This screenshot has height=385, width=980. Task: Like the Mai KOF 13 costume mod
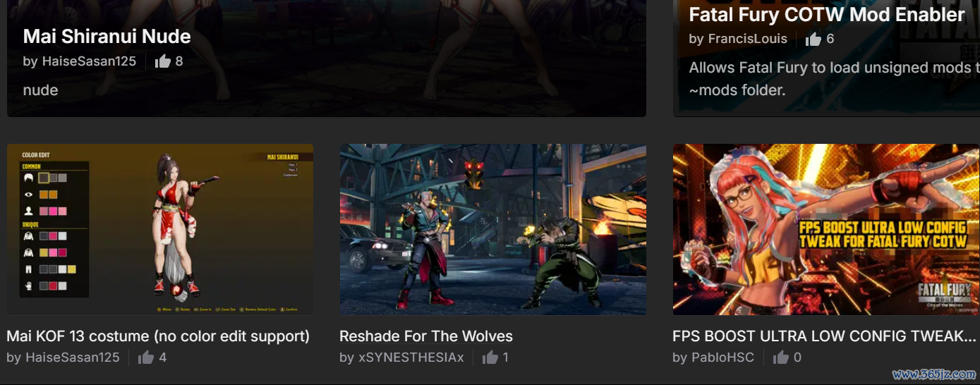146,357
